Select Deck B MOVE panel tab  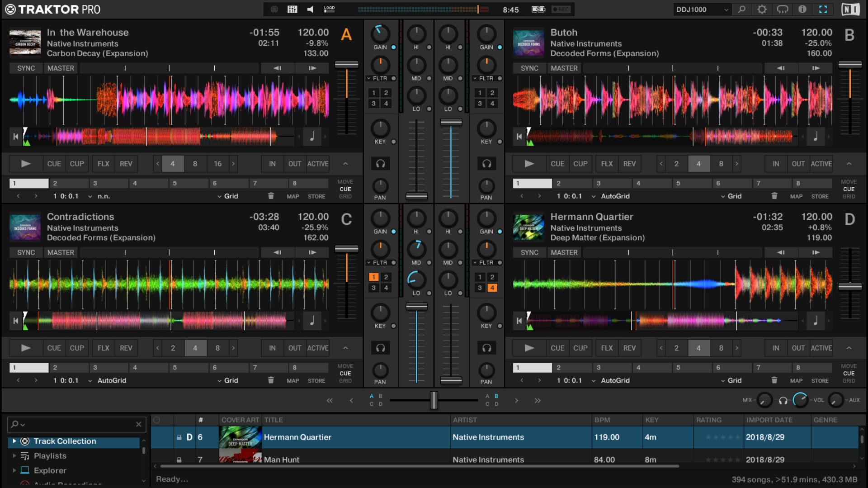849,182
